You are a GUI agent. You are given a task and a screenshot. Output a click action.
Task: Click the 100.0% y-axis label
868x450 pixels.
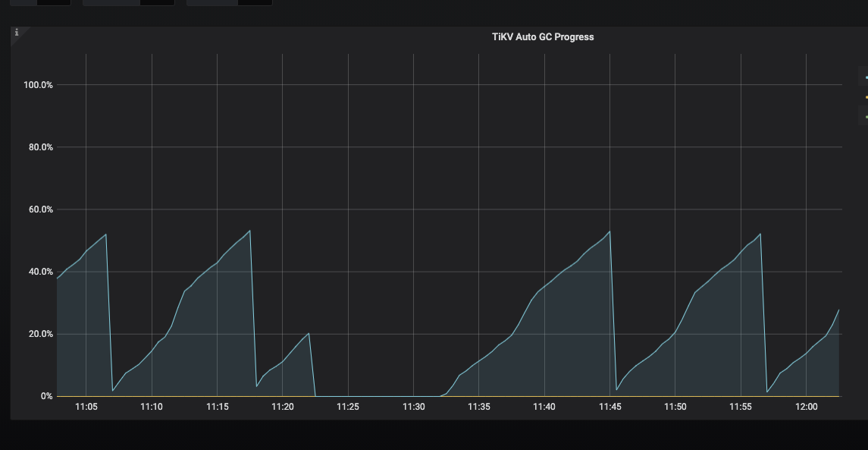38,85
